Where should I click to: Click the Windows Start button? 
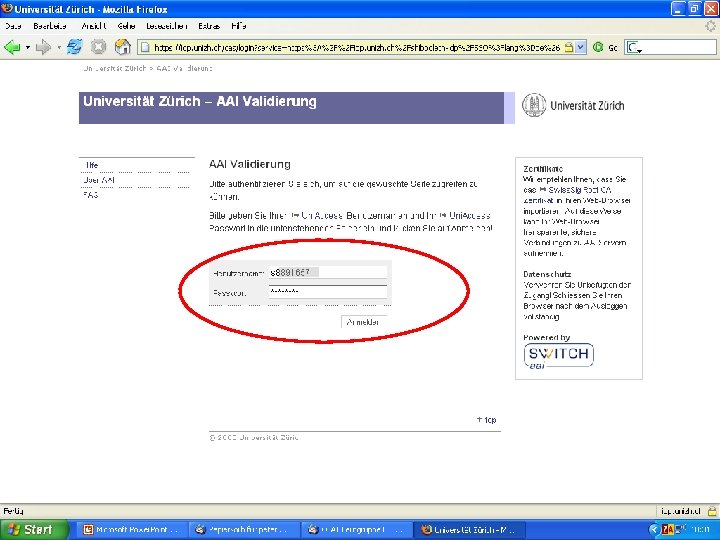pos(34,529)
